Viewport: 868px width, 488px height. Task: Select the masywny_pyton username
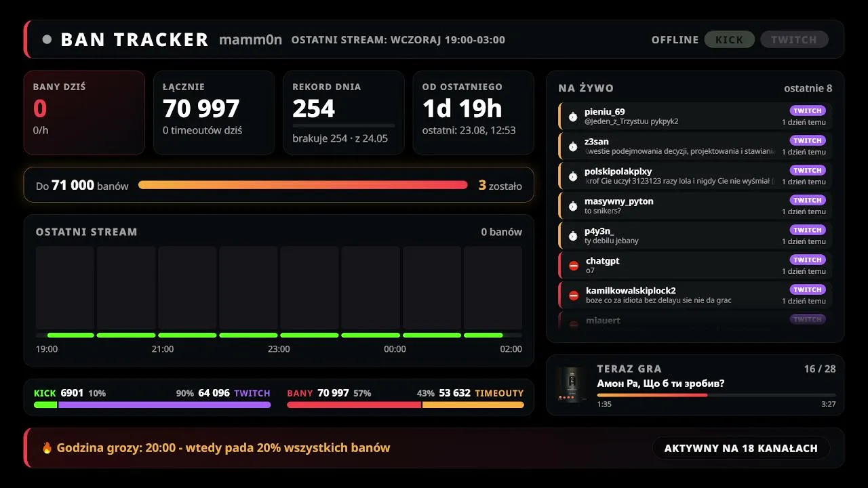tap(619, 201)
